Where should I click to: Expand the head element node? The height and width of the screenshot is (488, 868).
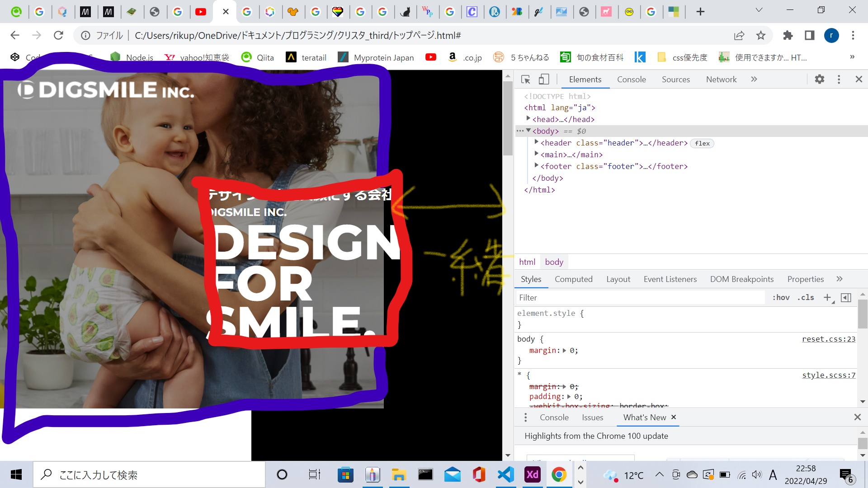(x=528, y=119)
